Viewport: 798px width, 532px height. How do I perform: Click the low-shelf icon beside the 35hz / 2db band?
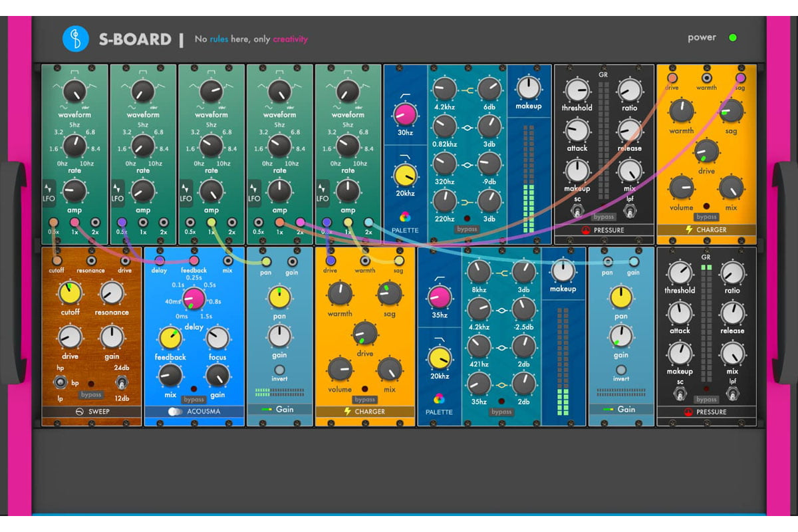click(501, 384)
